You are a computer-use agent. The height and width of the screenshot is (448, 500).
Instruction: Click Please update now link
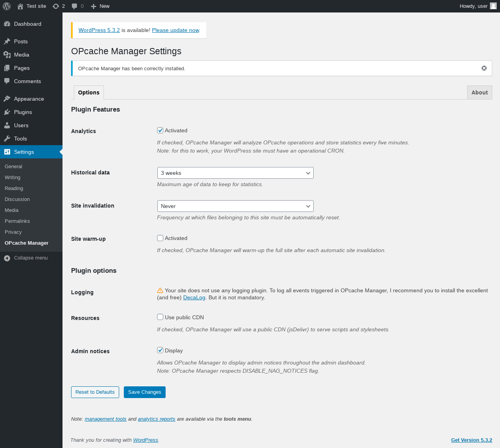(x=175, y=30)
